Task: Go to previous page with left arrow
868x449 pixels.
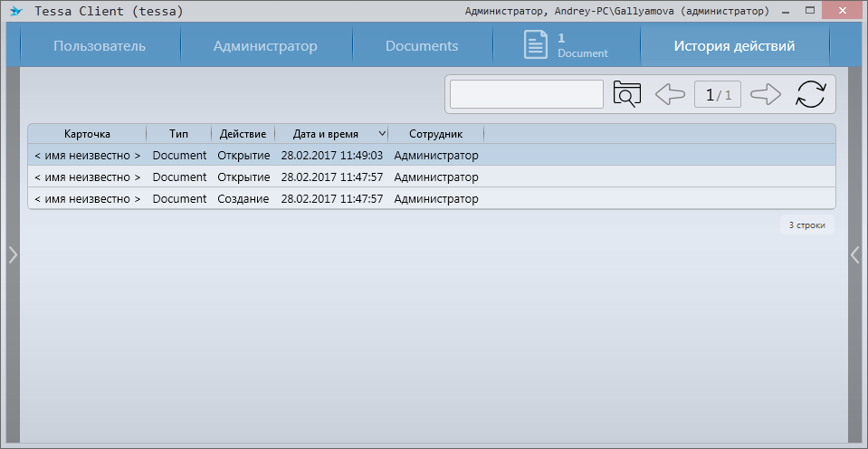Action: (x=669, y=94)
